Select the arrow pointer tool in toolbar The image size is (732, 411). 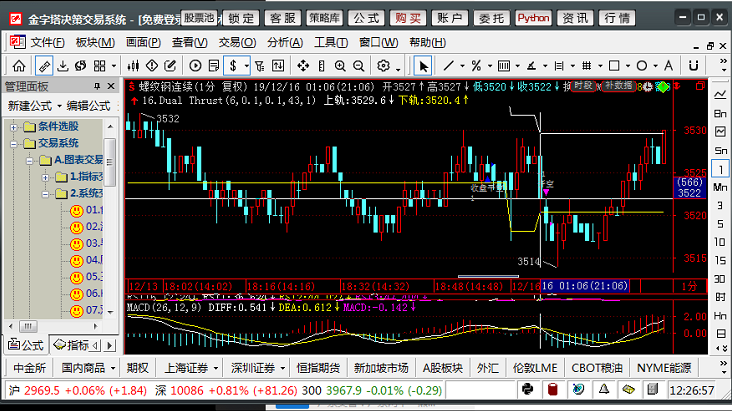(x=423, y=65)
